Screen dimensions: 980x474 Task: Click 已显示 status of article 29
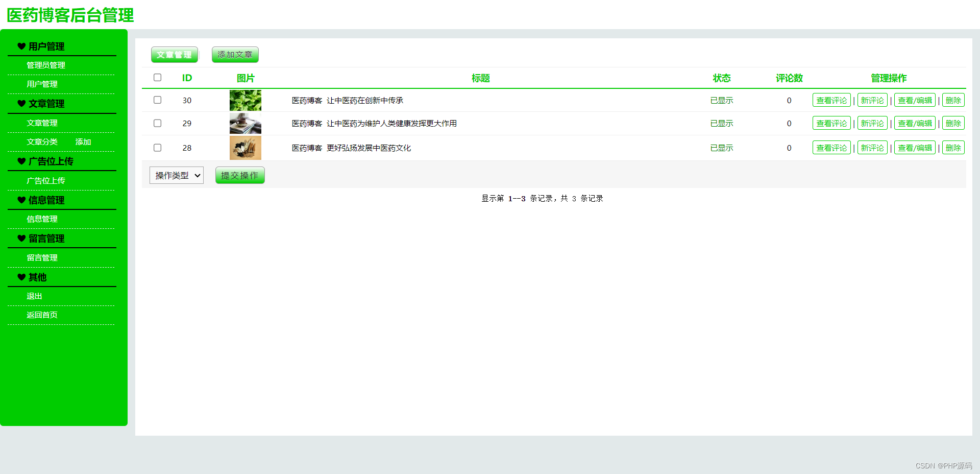pyautogui.click(x=722, y=124)
